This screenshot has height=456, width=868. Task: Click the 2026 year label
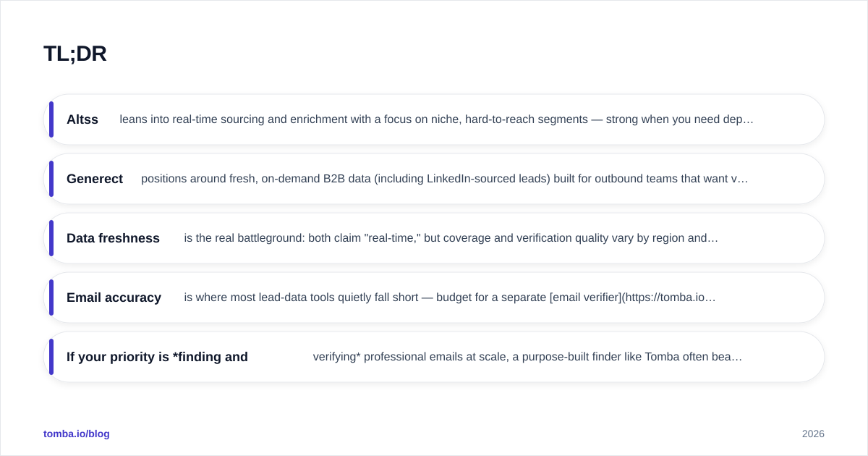click(x=813, y=434)
